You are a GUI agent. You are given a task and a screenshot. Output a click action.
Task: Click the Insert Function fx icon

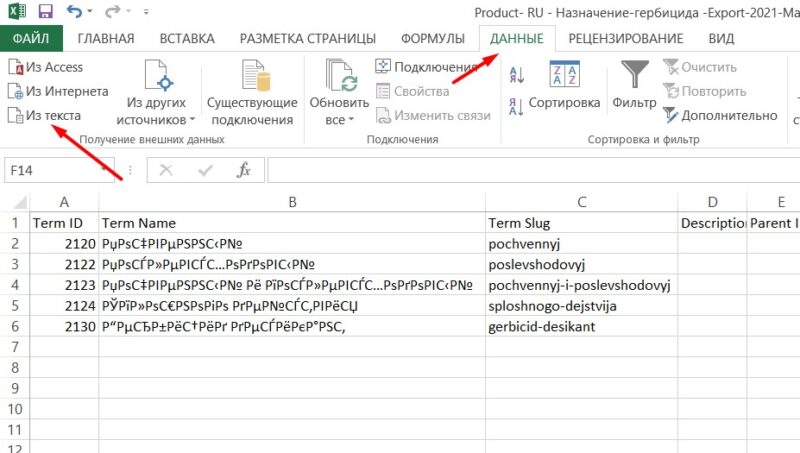(x=244, y=170)
